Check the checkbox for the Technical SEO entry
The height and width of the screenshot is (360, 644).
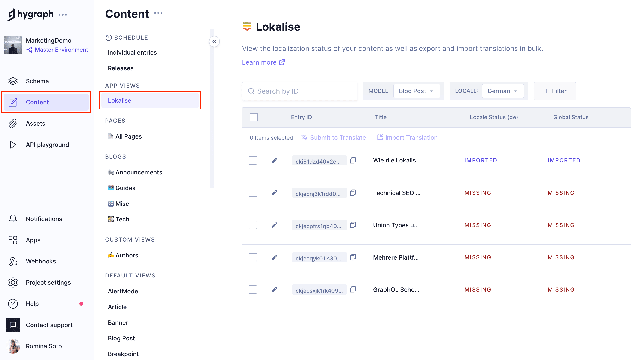point(253,192)
